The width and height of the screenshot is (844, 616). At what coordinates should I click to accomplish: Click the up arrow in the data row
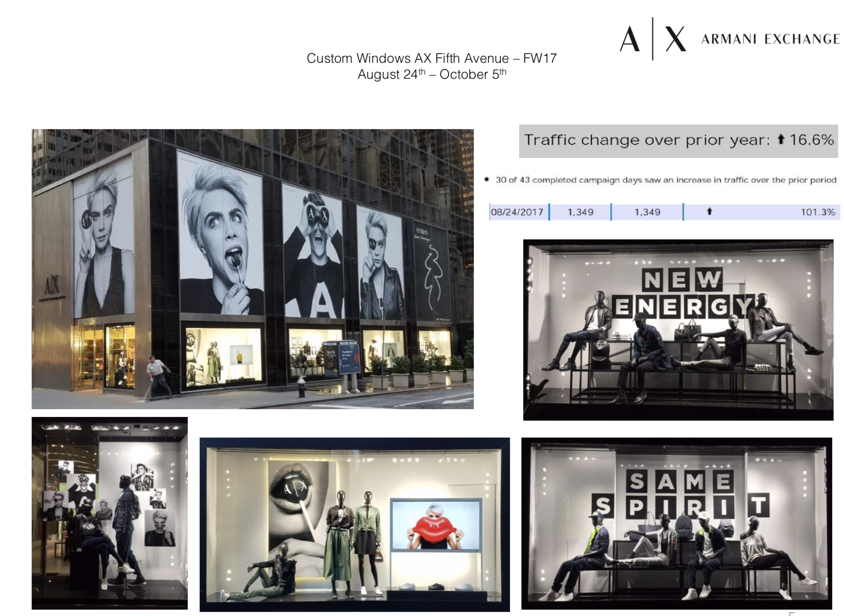click(x=709, y=211)
